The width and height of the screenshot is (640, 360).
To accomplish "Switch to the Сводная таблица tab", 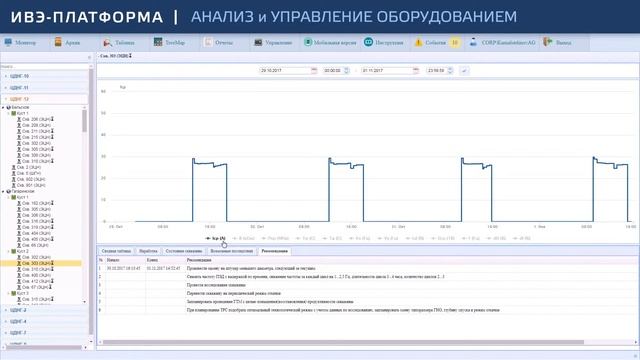I will click(116, 251).
